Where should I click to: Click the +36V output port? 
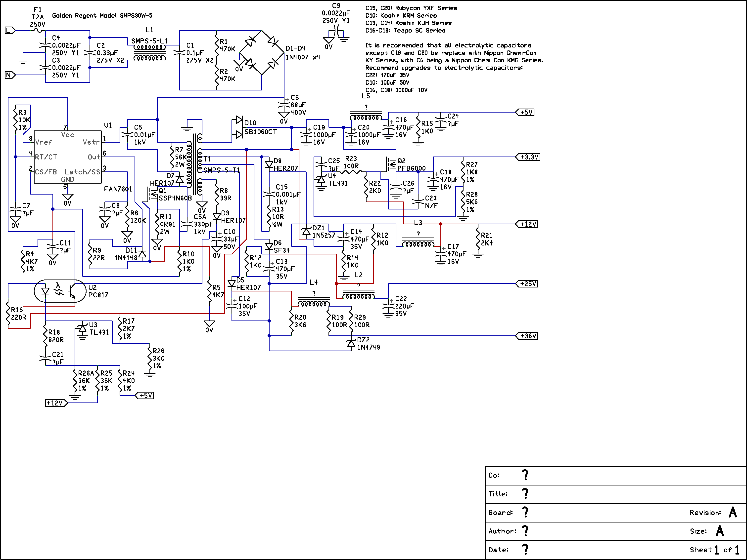pos(527,336)
